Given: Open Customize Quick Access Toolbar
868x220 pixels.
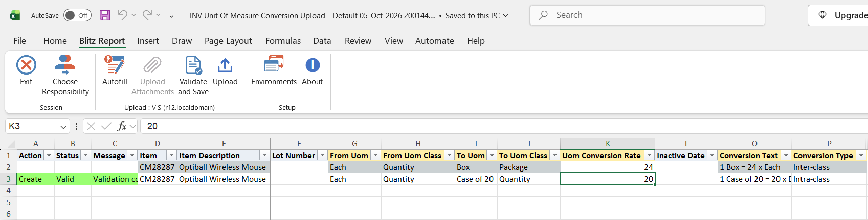Looking at the screenshot, I should (x=171, y=16).
